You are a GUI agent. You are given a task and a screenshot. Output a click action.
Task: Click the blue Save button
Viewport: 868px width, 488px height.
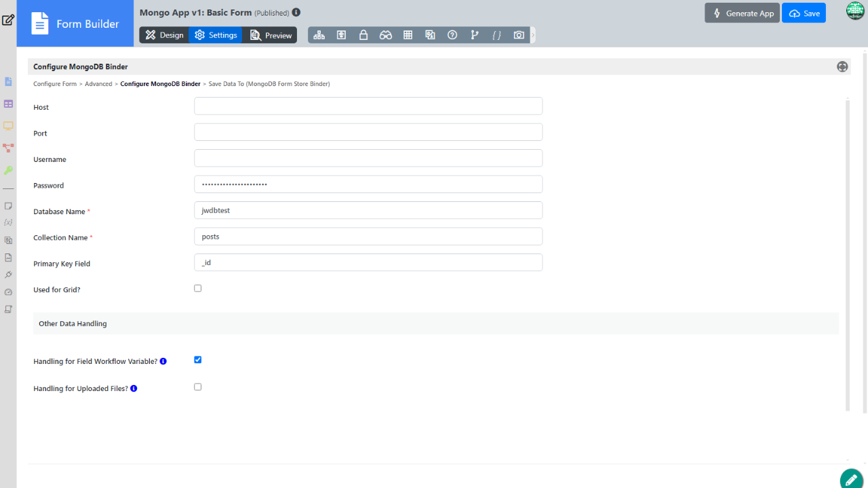click(x=804, y=14)
